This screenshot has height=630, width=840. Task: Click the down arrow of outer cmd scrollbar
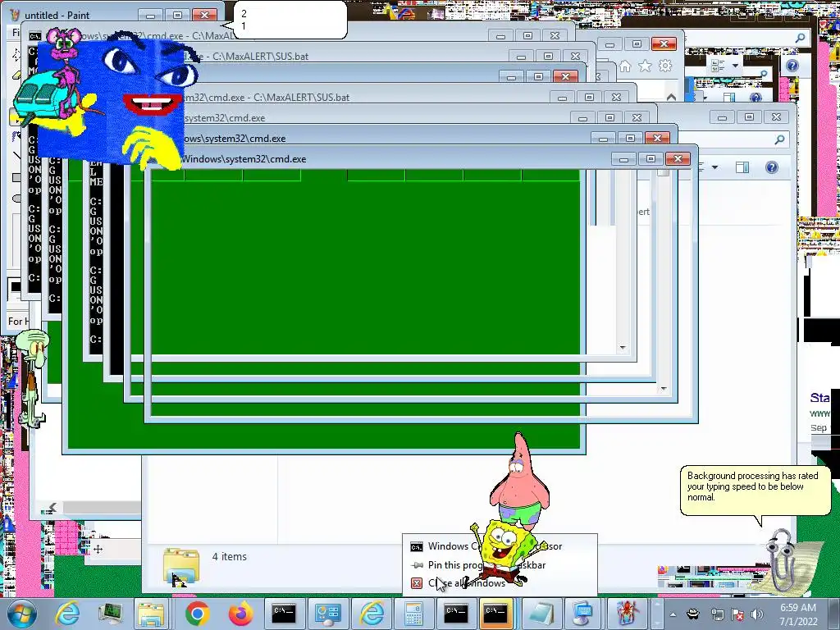[663, 389]
